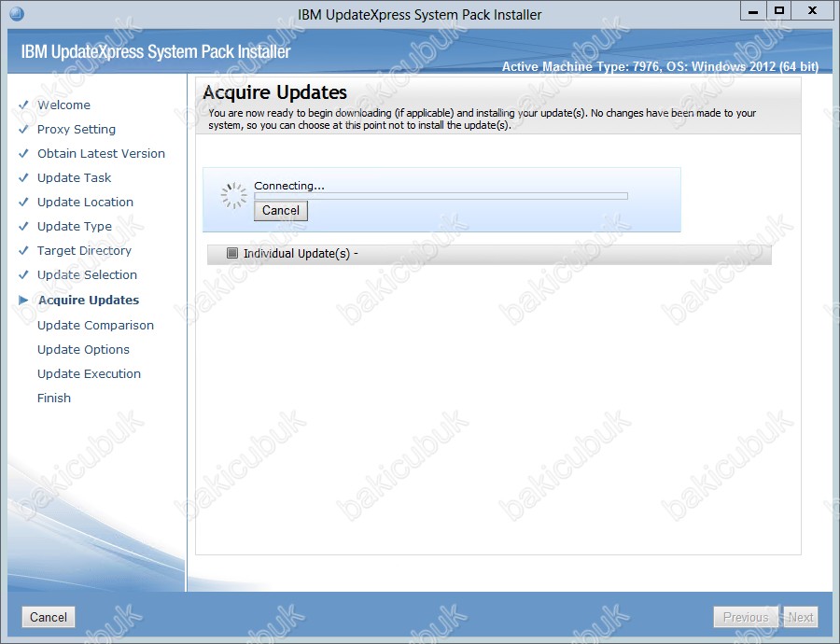
Task: Click the checkmark next to Update Type
Action: point(23,227)
